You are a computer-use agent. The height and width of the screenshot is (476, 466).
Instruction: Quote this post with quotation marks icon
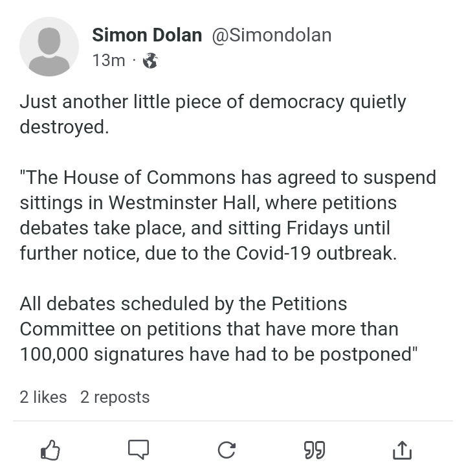click(315, 450)
